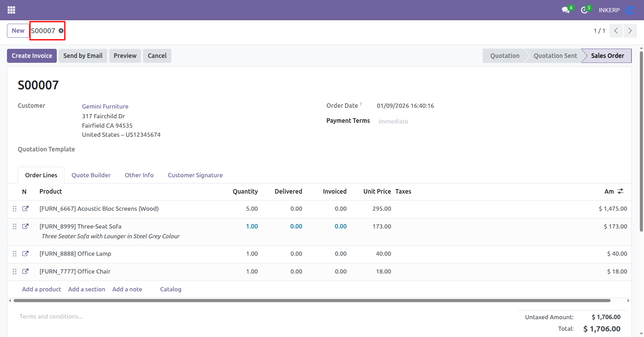Grab the Office Chair row drag handle
Viewport: 644px width, 337px height.
tap(15, 271)
